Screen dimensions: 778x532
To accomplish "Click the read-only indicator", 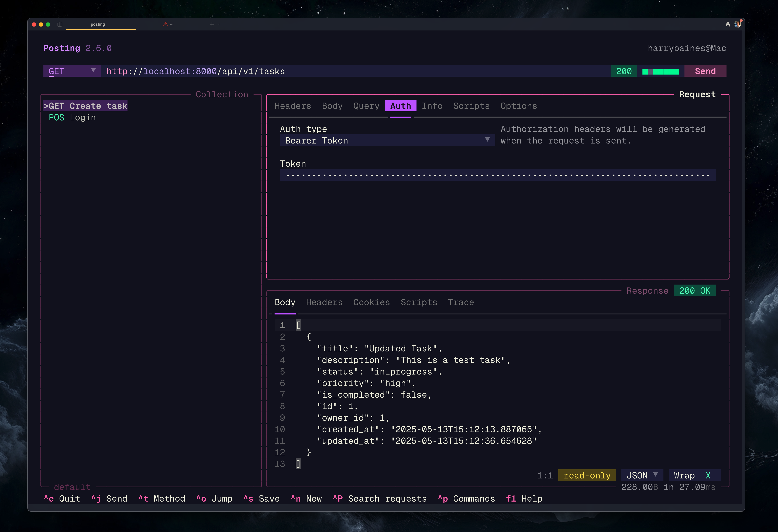I will coord(587,475).
